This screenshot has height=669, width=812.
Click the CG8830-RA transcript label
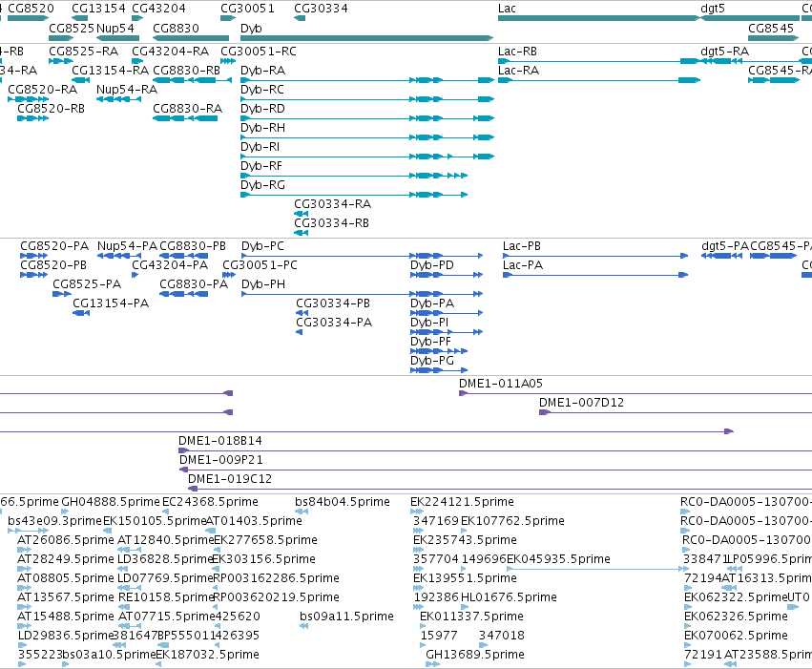point(187,109)
